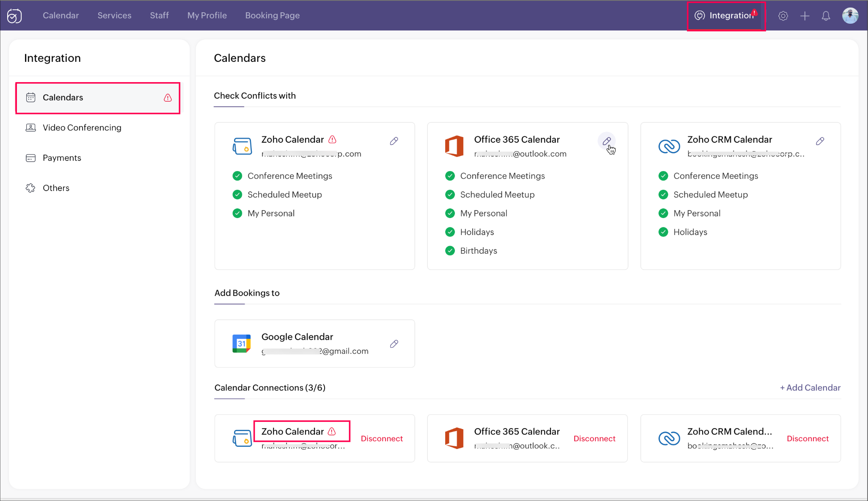Click the plus icon in header
Image resolution: width=868 pixels, height=501 pixels.
(x=805, y=16)
